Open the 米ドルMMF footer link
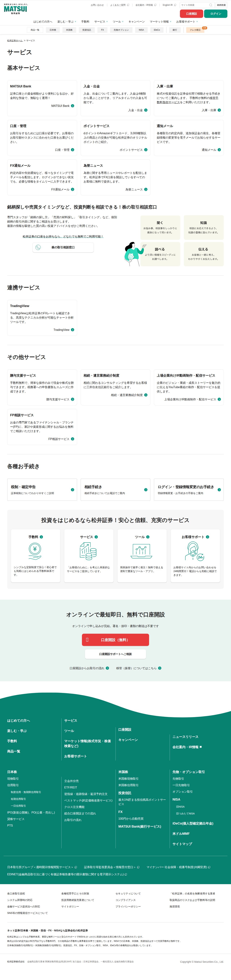Screen dimensions: 231x980 pyautogui.click(x=181, y=834)
